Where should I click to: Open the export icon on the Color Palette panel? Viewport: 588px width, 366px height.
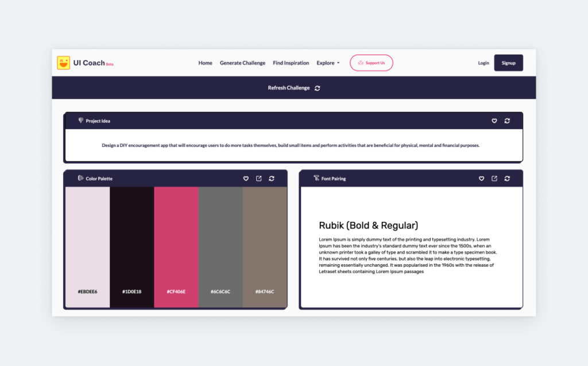(x=258, y=179)
